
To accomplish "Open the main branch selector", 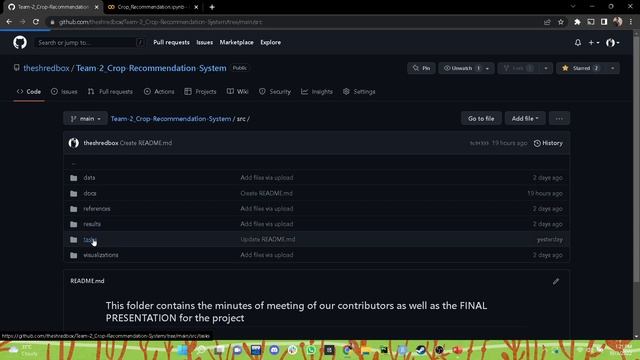I will click(85, 118).
